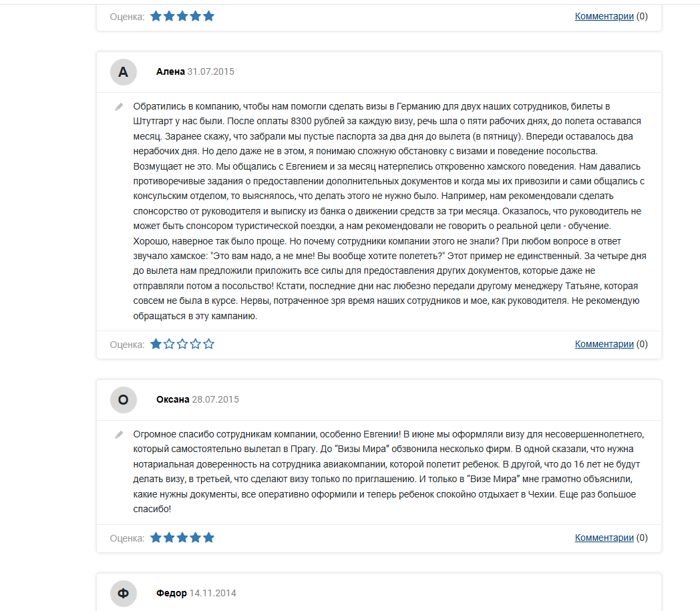
Task: Click the reviewer name Федор
Action: pyautogui.click(x=172, y=593)
